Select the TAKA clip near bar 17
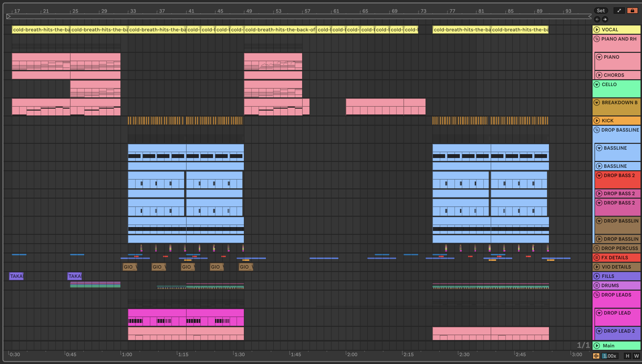Screen dimensions: 642x364 [x=16, y=276]
